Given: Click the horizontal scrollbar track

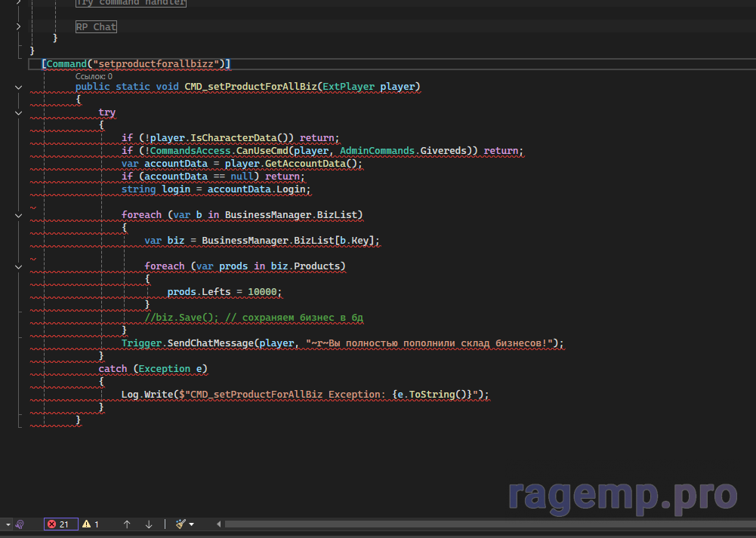Looking at the screenshot, I should pos(483,524).
